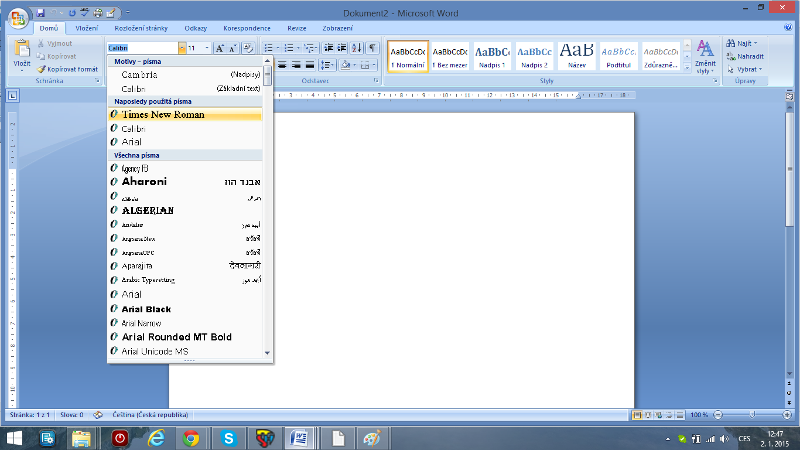
Task: Save document via Quick Access toolbar
Action: pos(40,13)
